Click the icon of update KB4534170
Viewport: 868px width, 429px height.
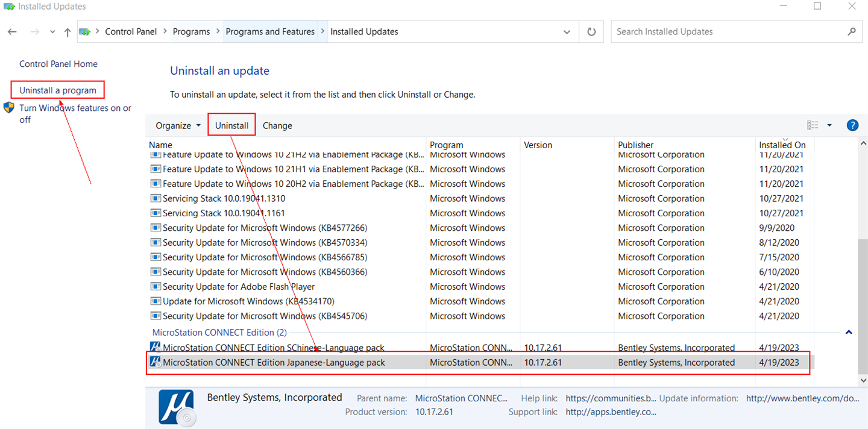tap(156, 301)
